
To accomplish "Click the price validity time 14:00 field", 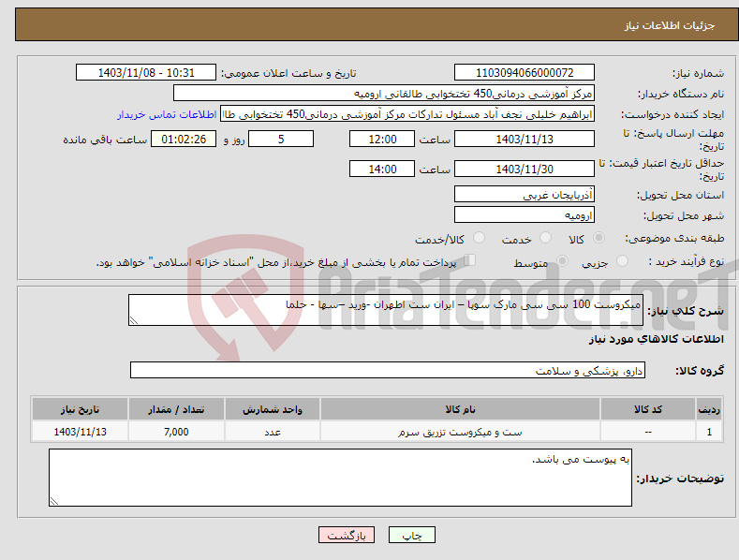I will [x=382, y=169].
